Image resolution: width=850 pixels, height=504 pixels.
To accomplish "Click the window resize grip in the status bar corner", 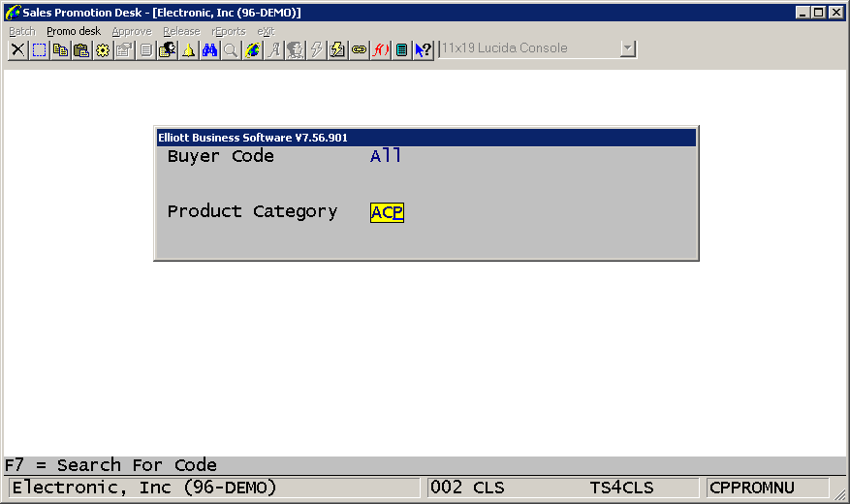I will coord(839,493).
